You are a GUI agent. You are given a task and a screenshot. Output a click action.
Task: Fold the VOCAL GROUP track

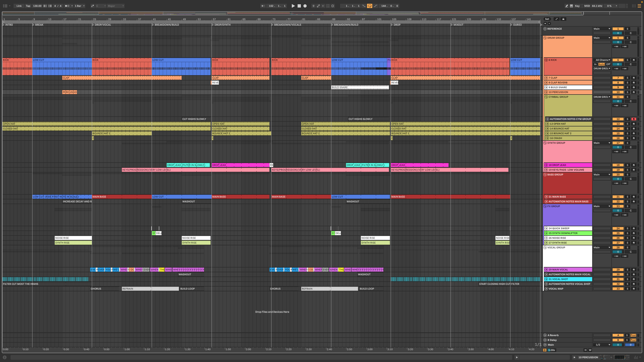tap(545, 248)
